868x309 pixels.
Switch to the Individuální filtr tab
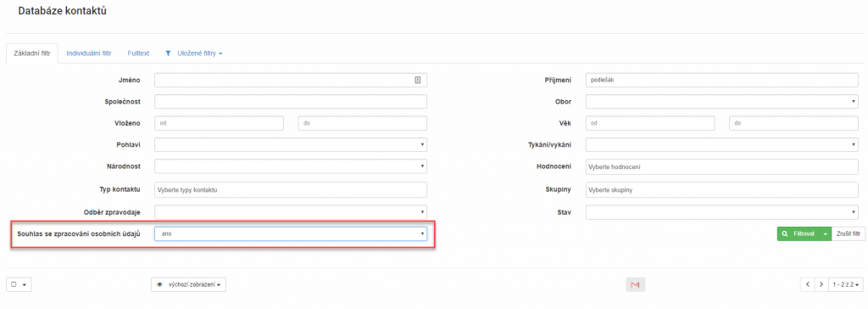point(89,53)
